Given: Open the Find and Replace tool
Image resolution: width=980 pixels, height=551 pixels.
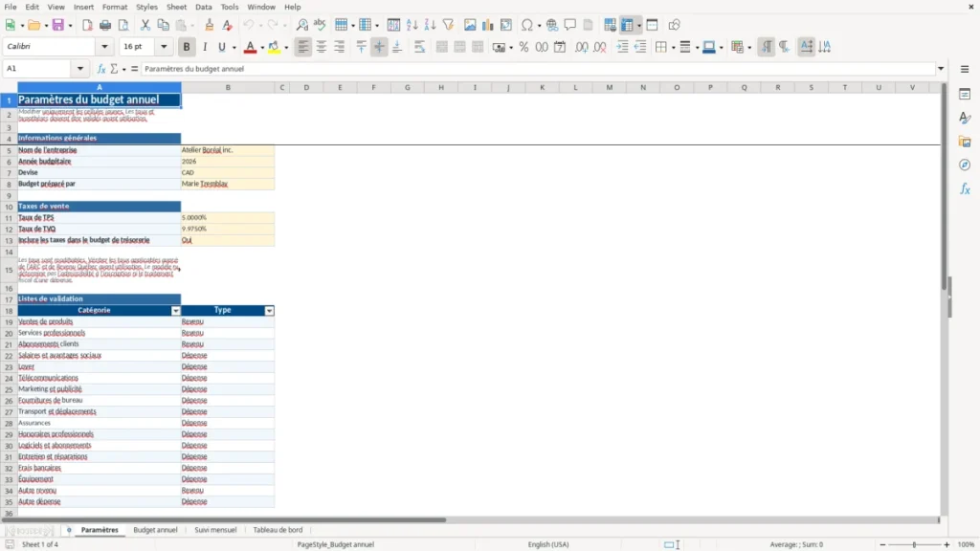Looking at the screenshot, I should tap(301, 25).
